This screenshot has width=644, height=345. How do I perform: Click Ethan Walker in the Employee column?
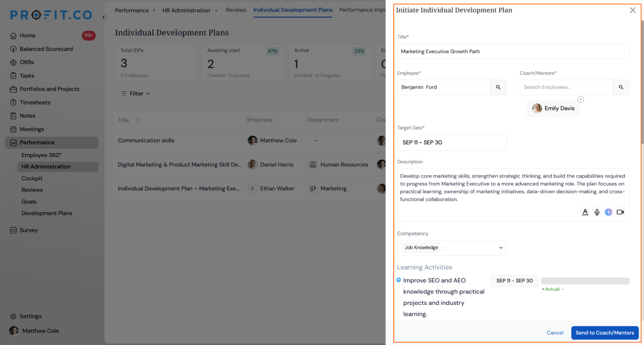click(271, 189)
